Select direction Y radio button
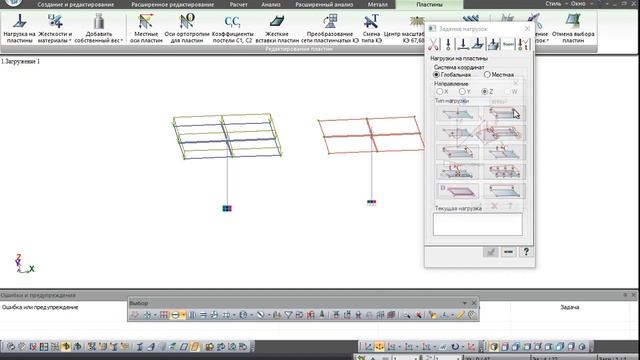640x360 pixels. click(x=462, y=91)
